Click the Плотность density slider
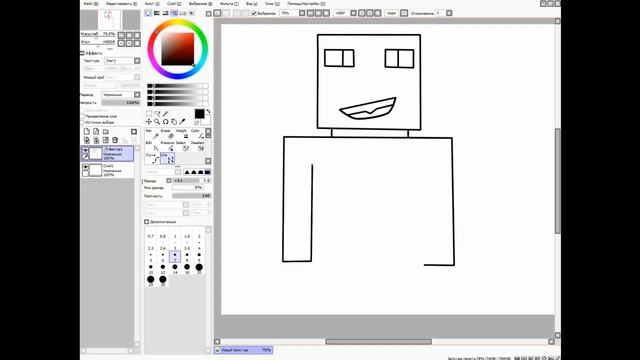This screenshot has height=360, width=640. [x=191, y=196]
